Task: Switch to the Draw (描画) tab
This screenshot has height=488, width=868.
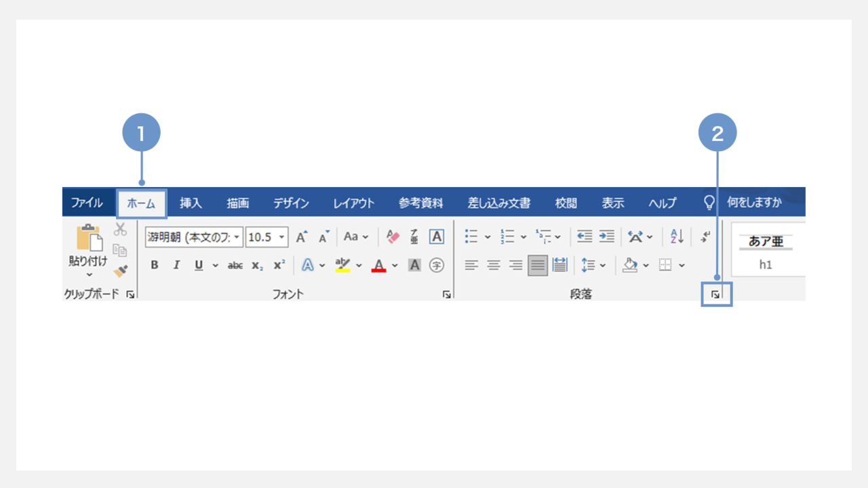Action: (x=238, y=203)
